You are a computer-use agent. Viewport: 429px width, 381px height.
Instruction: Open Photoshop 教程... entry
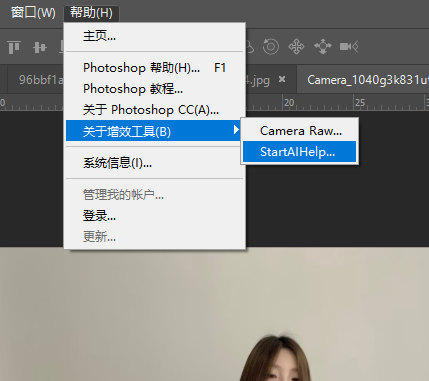154,89
